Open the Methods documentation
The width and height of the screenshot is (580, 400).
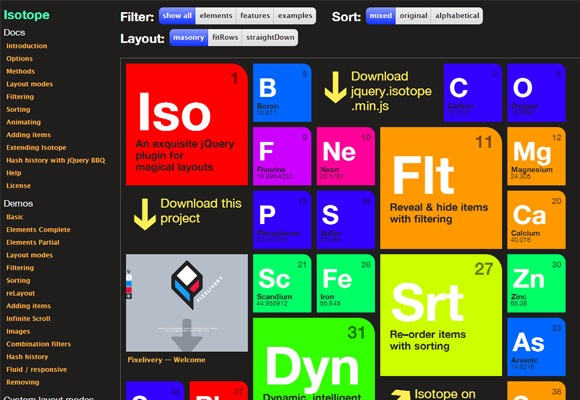click(20, 71)
